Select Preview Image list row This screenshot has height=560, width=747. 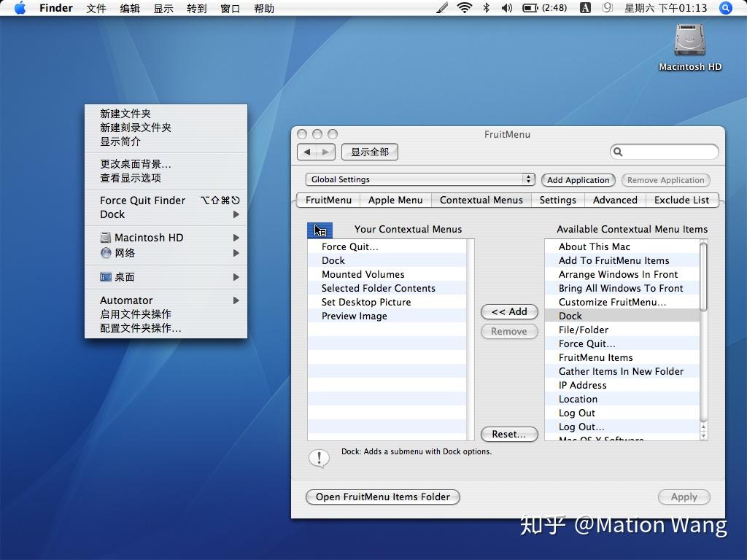[x=387, y=316]
